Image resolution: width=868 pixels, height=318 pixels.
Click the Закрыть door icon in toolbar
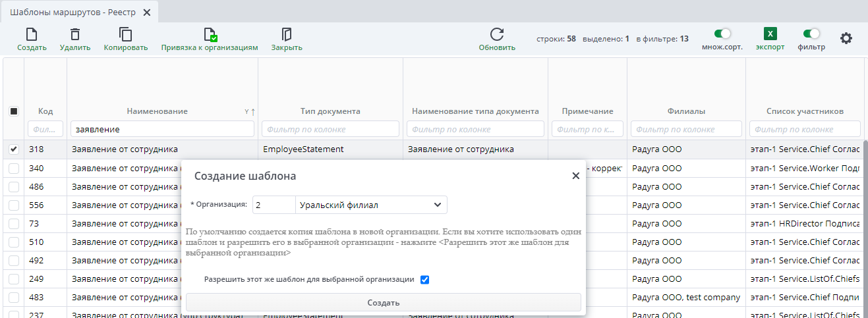286,35
